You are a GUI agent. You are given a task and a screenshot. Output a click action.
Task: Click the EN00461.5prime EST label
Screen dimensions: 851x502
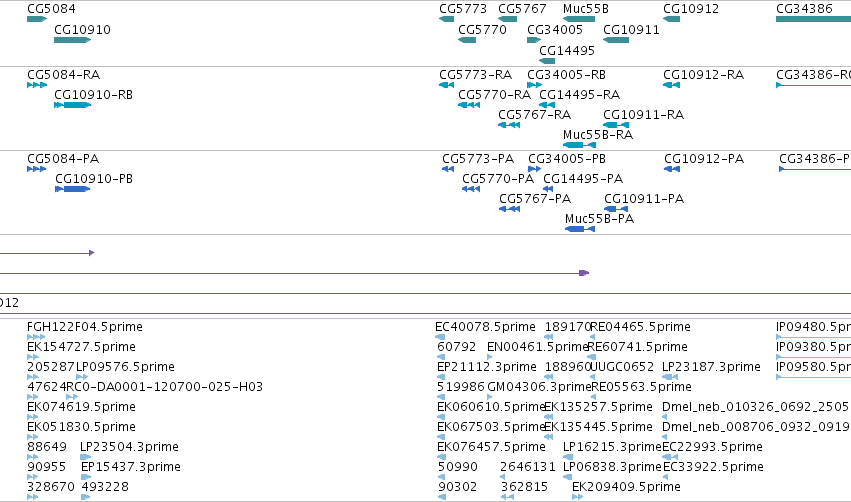(538, 347)
